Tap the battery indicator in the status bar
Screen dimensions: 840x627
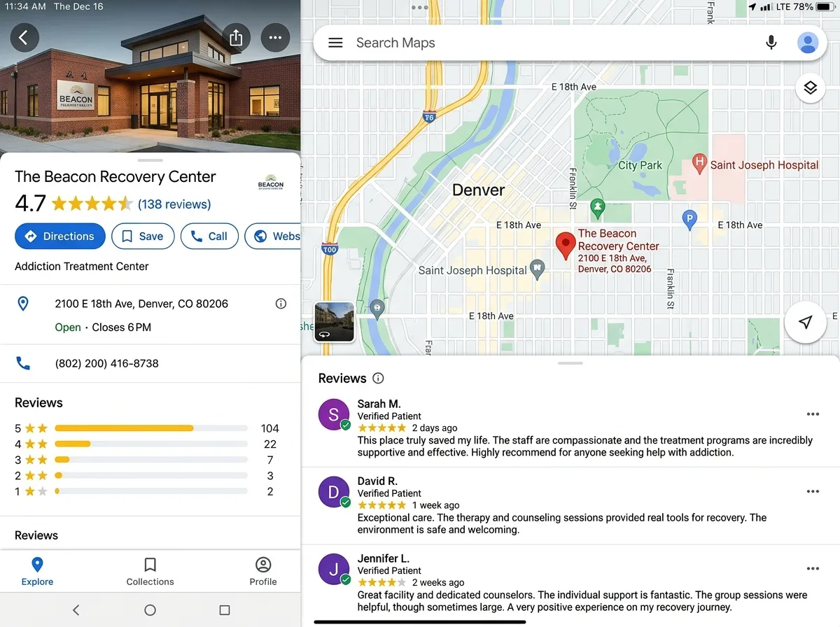pos(825,7)
